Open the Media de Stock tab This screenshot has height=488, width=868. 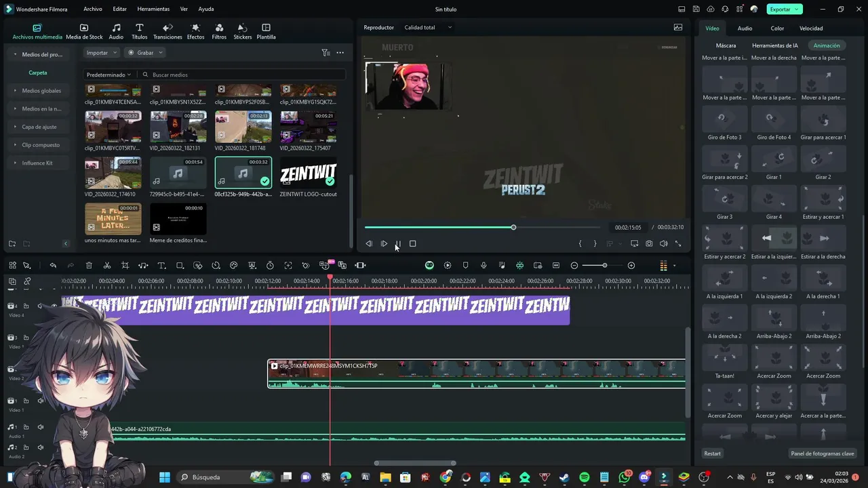[84, 31]
